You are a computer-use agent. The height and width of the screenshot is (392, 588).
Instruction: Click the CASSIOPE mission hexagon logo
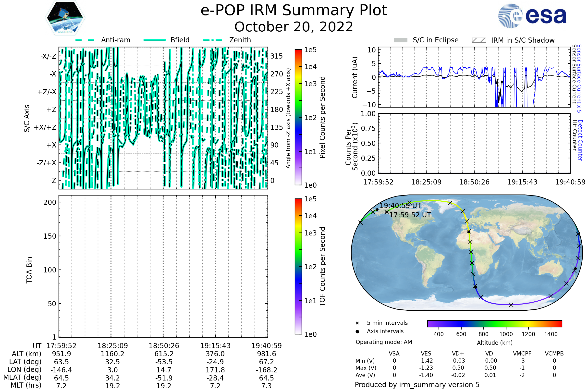pyautogui.click(x=65, y=18)
